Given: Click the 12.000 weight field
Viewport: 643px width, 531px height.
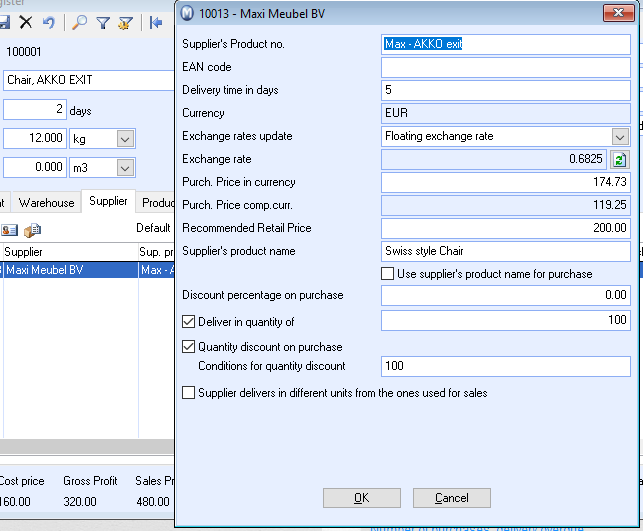Looking at the screenshot, I should click(x=34, y=138).
